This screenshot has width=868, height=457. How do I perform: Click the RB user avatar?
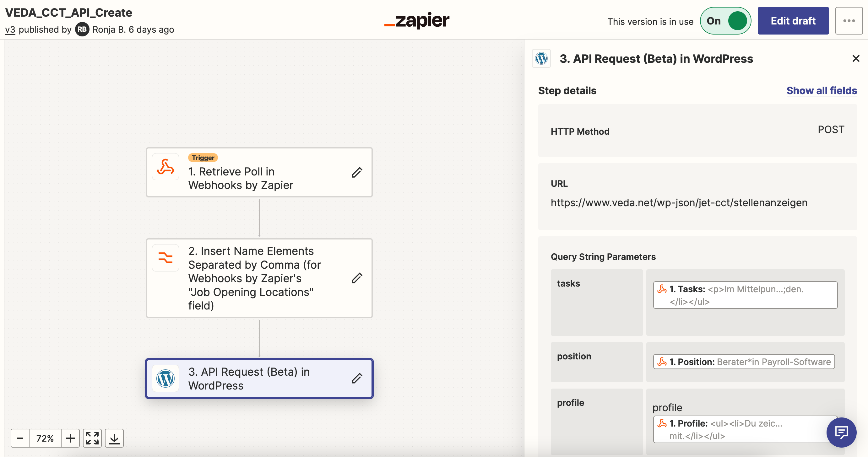[82, 29]
